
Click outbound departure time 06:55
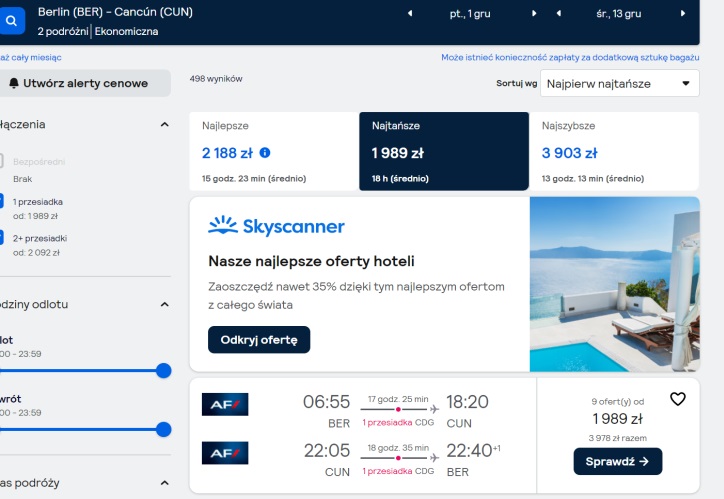pyautogui.click(x=326, y=402)
